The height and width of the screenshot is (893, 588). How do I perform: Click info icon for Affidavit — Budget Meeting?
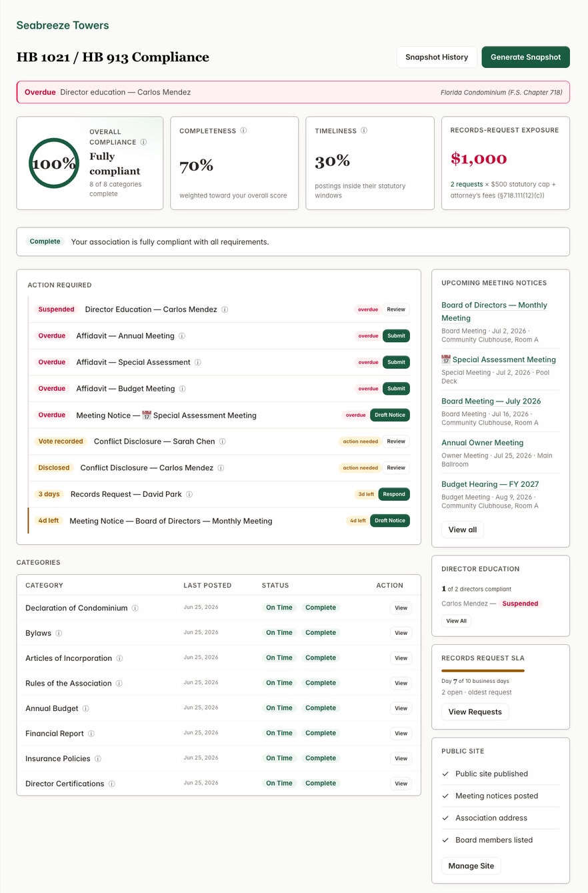(x=183, y=389)
